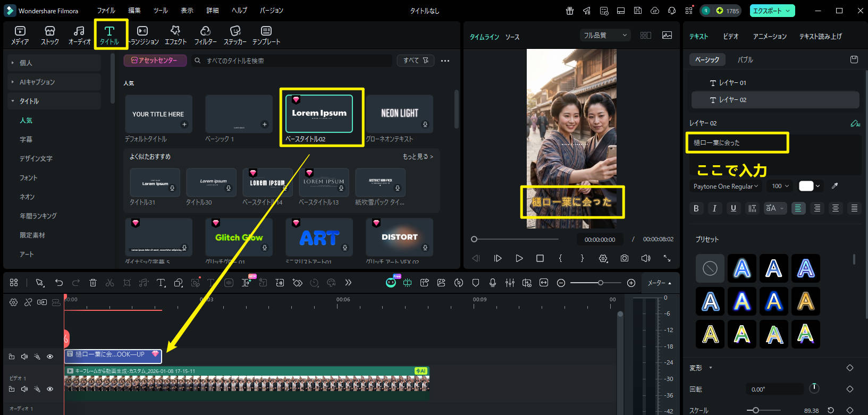Select the 字幕 category in sidebar
This screenshot has width=868, height=415.
coord(26,139)
